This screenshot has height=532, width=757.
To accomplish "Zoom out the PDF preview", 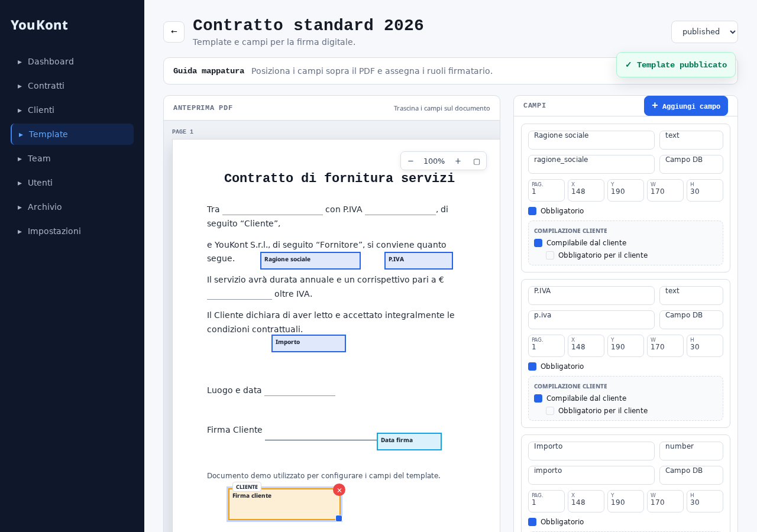I will point(410,161).
